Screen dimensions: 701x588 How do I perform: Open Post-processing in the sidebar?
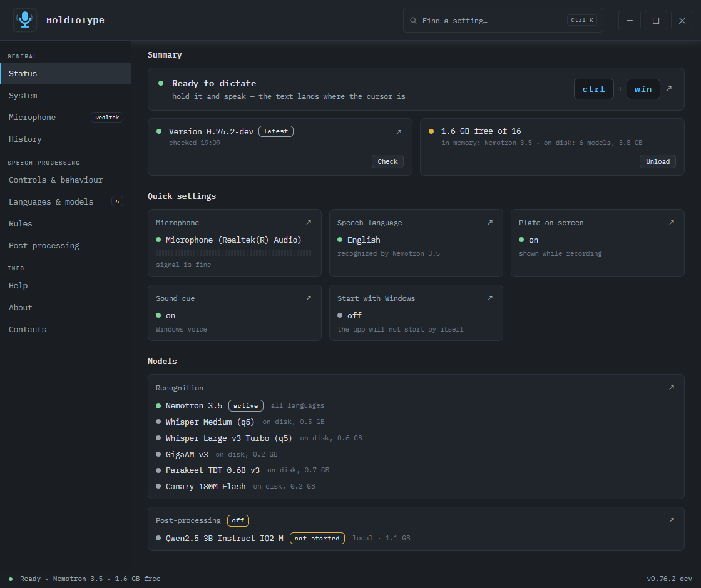[x=66, y=245]
